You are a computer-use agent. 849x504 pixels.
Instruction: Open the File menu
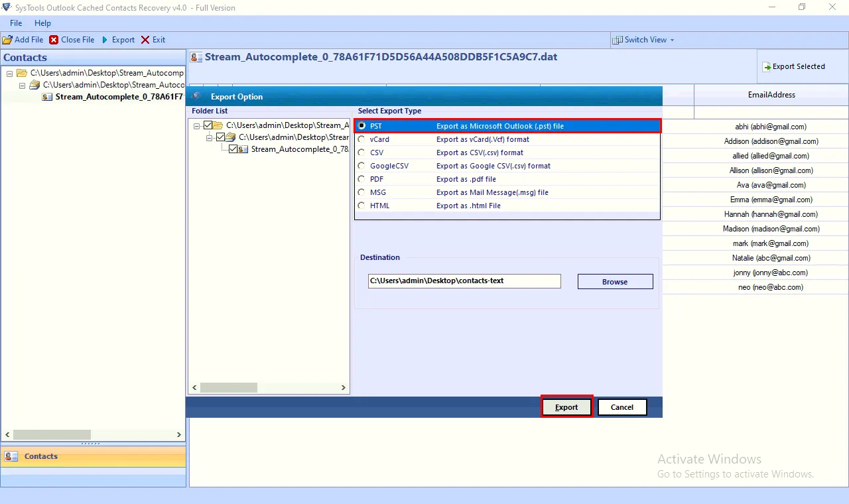(15, 23)
